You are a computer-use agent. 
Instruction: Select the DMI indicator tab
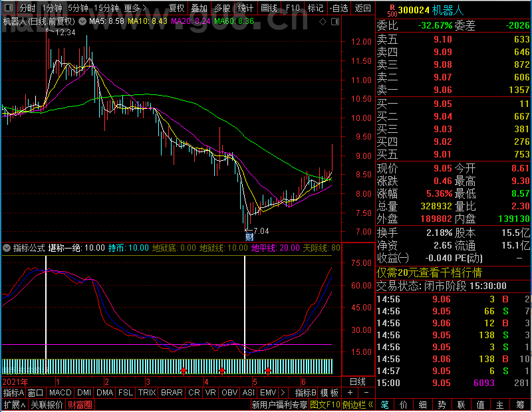(84, 393)
